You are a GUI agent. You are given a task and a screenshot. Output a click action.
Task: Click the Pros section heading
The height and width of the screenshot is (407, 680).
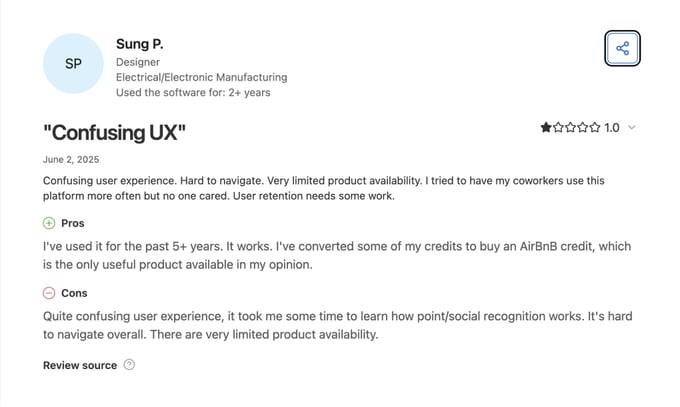pos(73,223)
